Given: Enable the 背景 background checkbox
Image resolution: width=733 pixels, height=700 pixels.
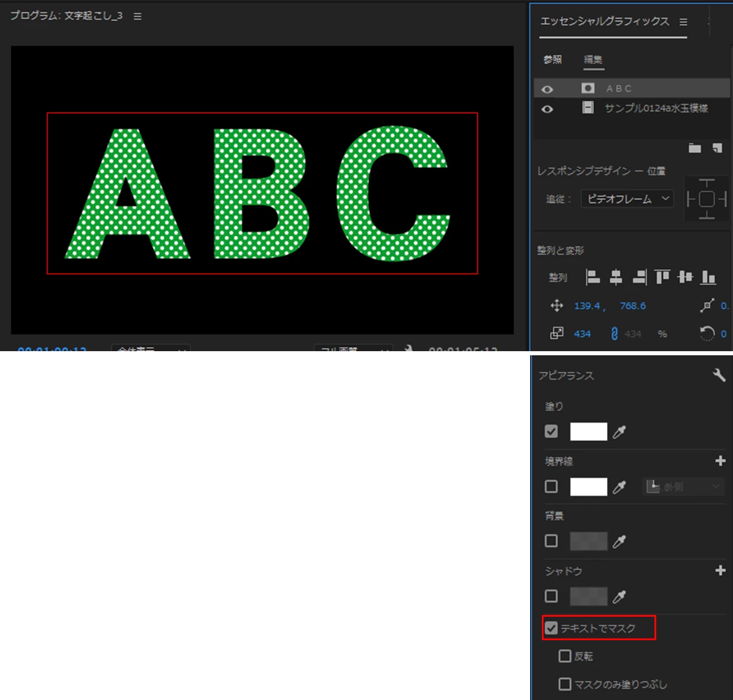Looking at the screenshot, I should pos(551,541).
